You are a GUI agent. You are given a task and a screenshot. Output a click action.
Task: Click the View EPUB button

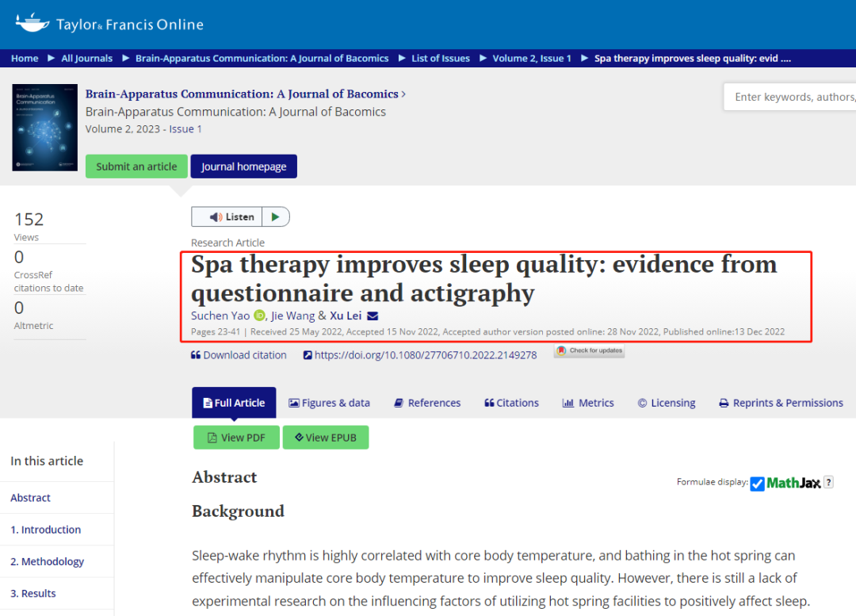point(325,438)
